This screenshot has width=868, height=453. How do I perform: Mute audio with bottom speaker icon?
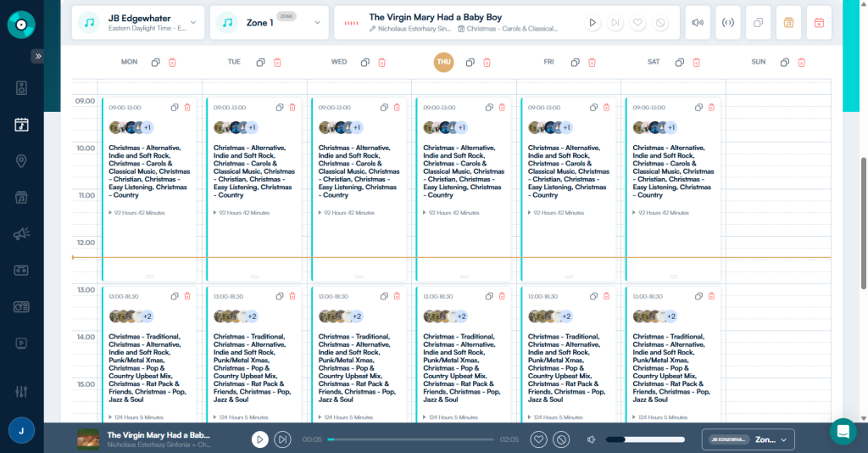click(591, 439)
